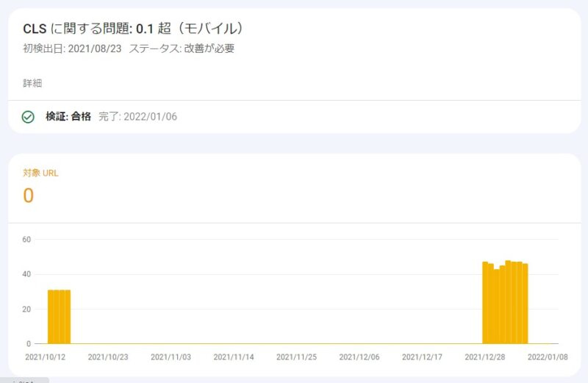Image resolution: width=588 pixels, height=383 pixels.
Task: Select the 対象 URL metric tab
Action: point(40,173)
